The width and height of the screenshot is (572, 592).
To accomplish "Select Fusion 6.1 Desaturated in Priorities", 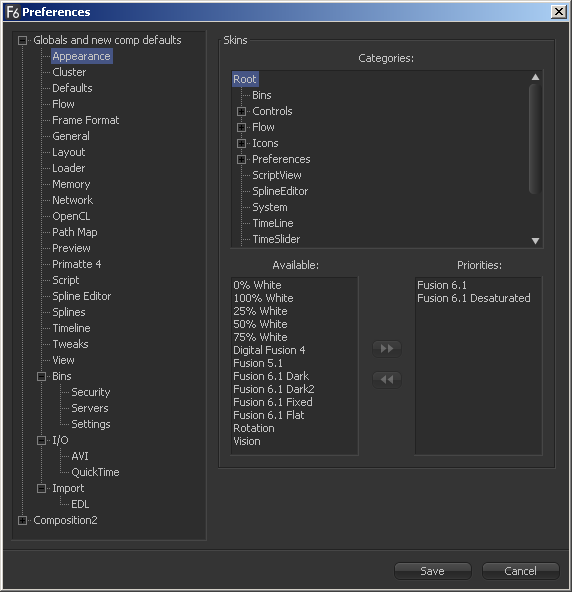I will tap(473, 298).
